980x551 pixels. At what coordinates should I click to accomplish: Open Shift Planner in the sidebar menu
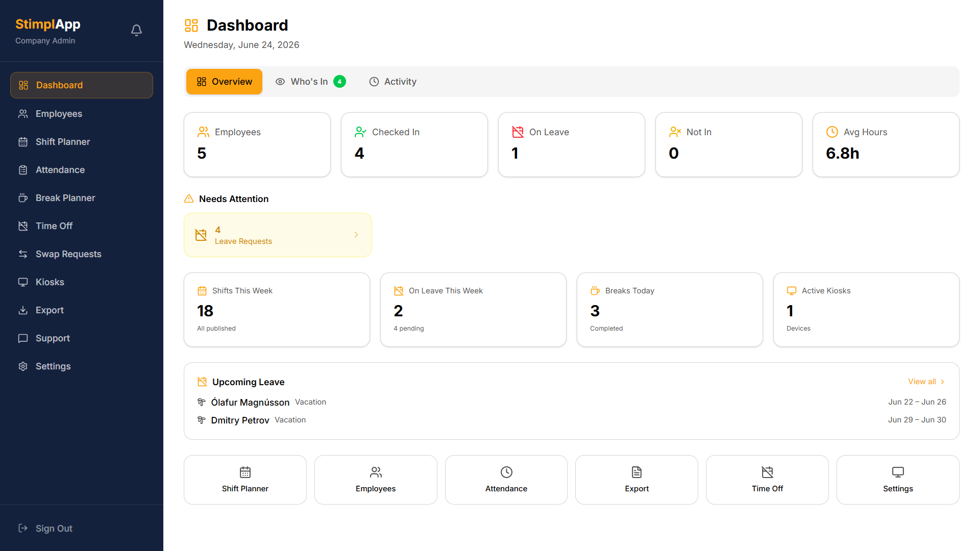pyautogui.click(x=82, y=142)
